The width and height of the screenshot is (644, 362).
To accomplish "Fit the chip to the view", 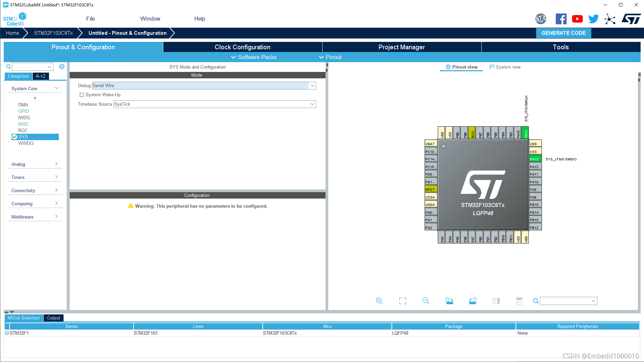I will tap(403, 301).
